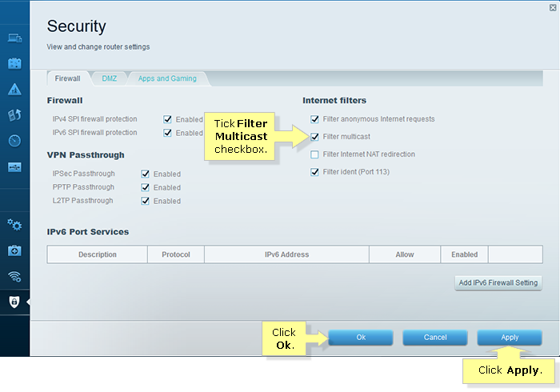Viewport: 560px width, 392px height.
Task: Click the Internet filters heading
Action: coord(334,100)
